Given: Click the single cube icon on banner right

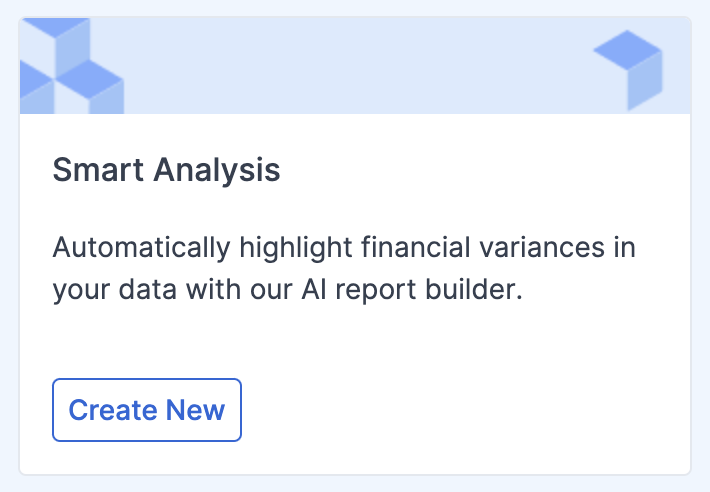Looking at the screenshot, I should pyautogui.click(x=628, y=71).
